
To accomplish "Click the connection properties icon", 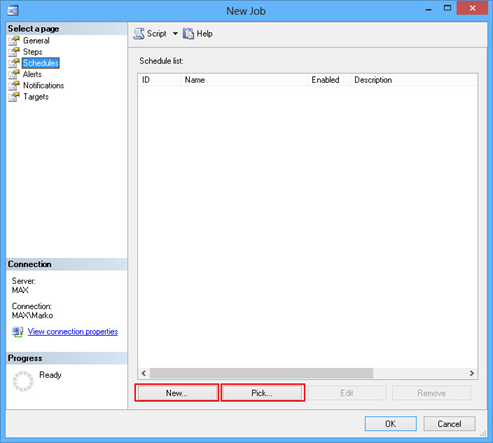I will (18, 332).
